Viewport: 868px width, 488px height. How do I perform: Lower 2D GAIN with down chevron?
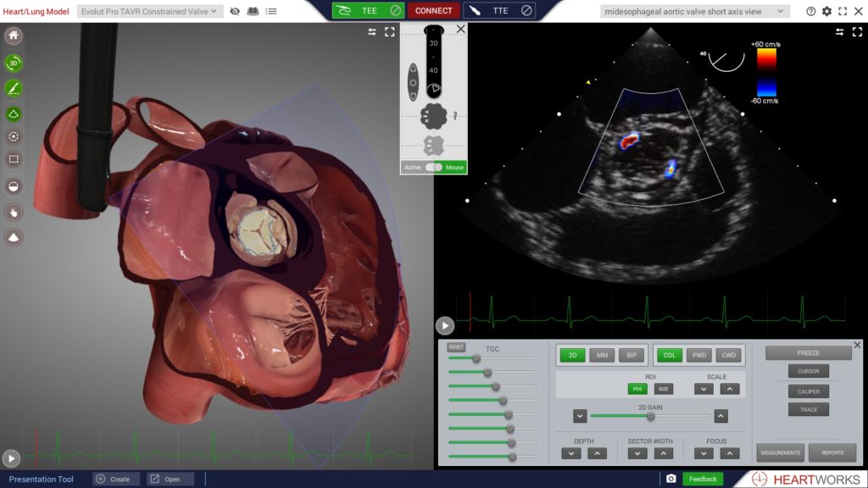click(x=580, y=416)
